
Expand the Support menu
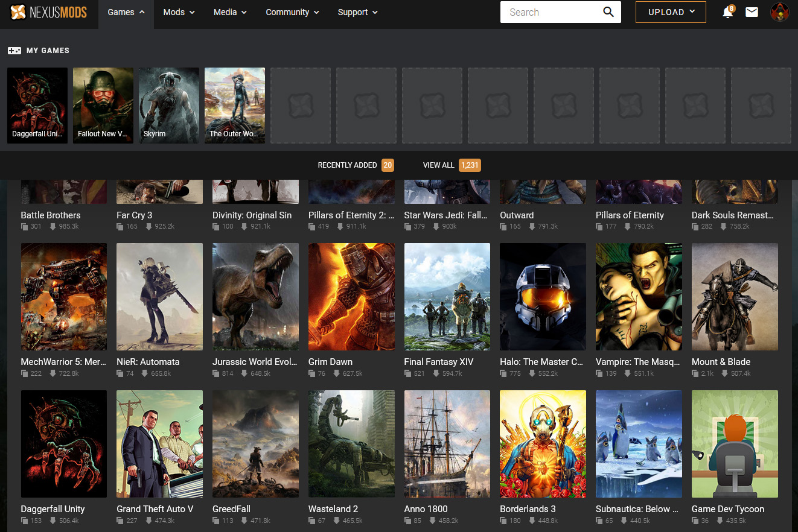[x=358, y=12]
